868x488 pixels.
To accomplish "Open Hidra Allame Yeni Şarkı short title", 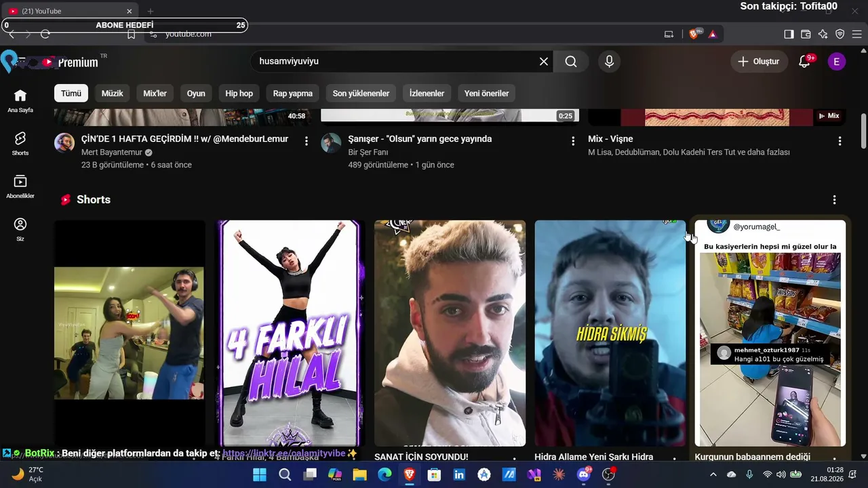I will tap(594, 457).
